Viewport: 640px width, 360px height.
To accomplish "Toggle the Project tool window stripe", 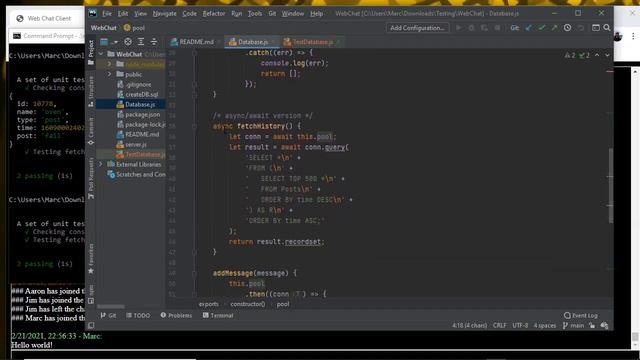I will pyautogui.click(x=91, y=53).
